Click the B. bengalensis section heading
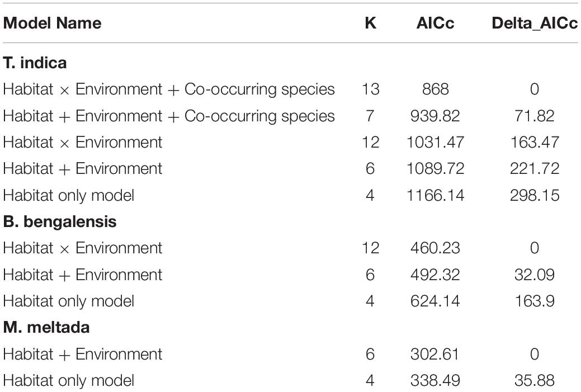 pos(60,222)
